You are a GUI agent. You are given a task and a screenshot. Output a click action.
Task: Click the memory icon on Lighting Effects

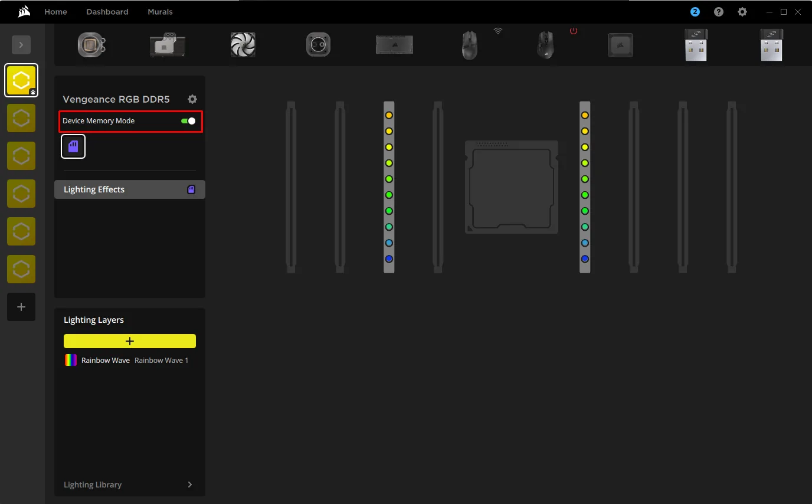191,189
